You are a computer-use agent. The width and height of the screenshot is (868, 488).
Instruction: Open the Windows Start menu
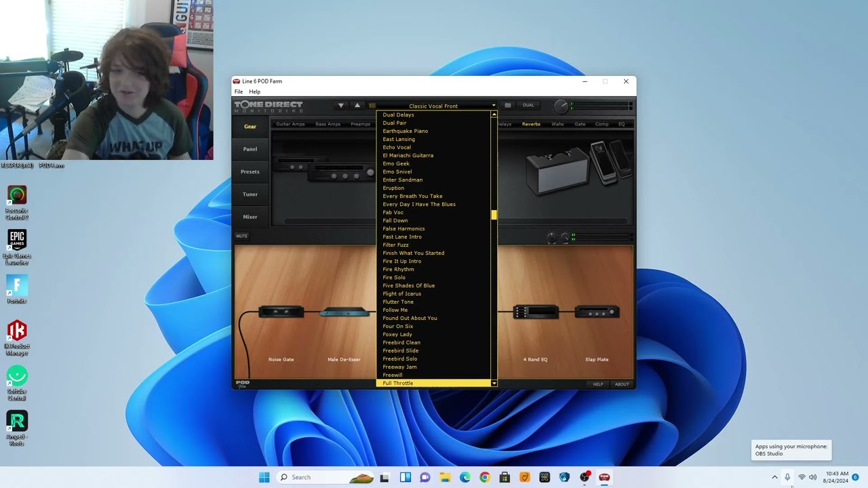264,477
